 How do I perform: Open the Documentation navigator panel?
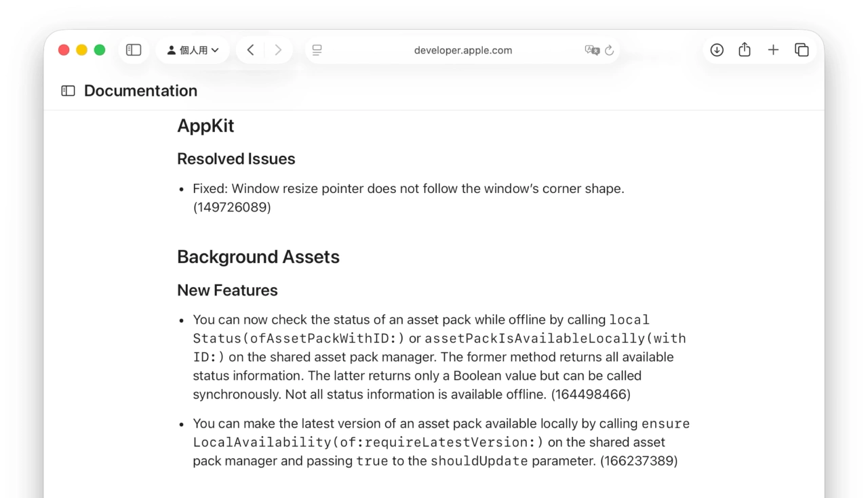67,90
